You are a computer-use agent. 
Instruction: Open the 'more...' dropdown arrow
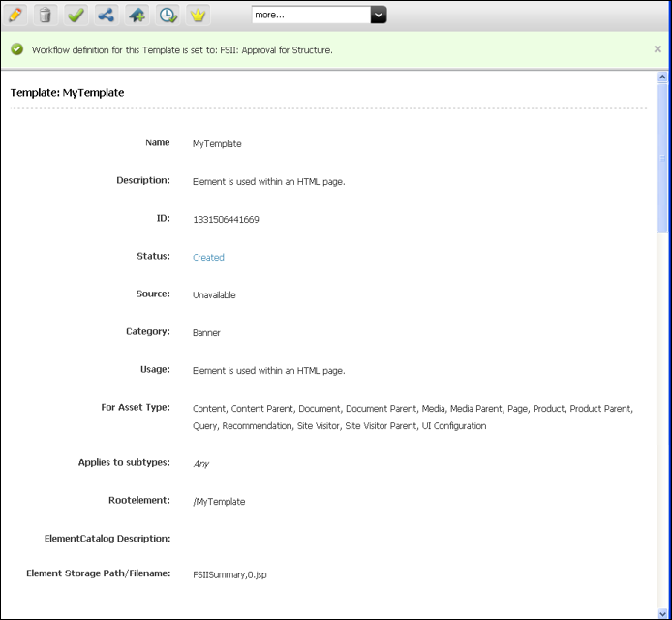tap(379, 15)
